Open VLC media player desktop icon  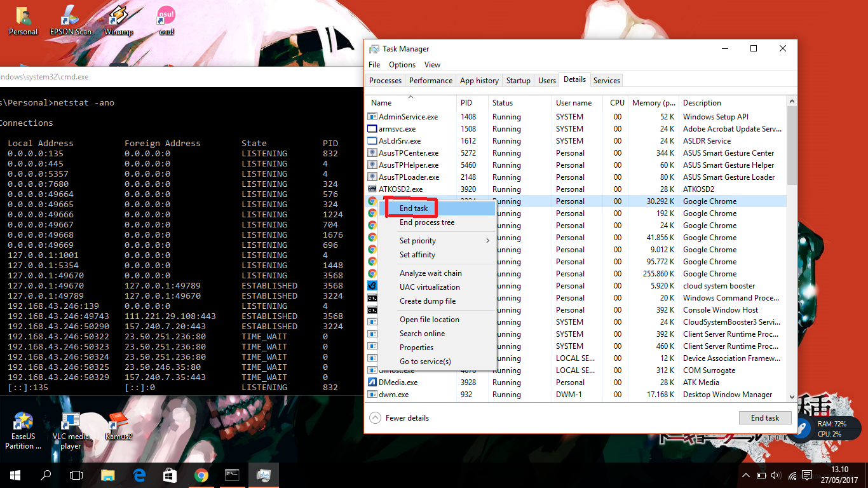pyautogui.click(x=71, y=431)
